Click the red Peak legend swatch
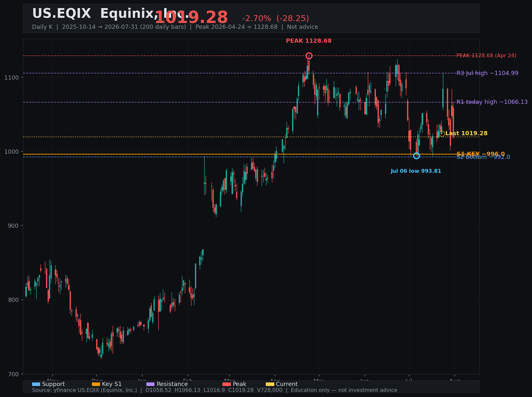Viewport: 532px width, 397px height. [227, 384]
